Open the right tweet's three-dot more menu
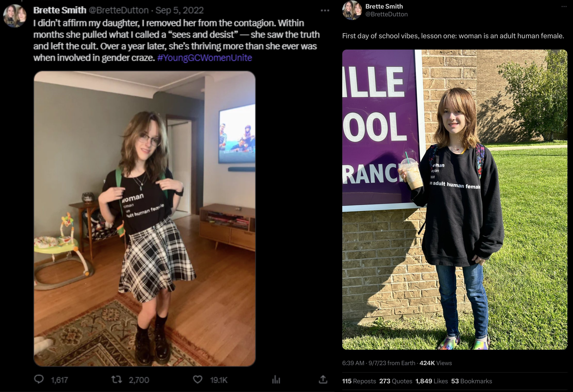 pyautogui.click(x=564, y=6)
